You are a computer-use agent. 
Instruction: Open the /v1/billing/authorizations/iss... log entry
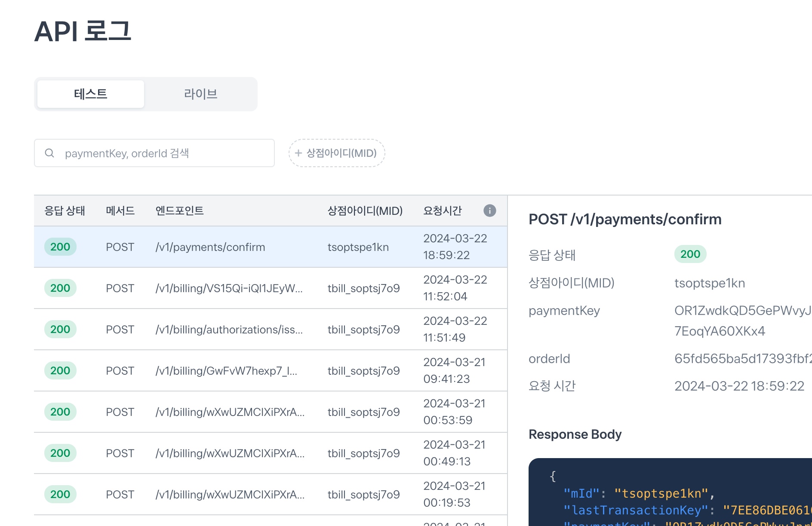click(229, 330)
